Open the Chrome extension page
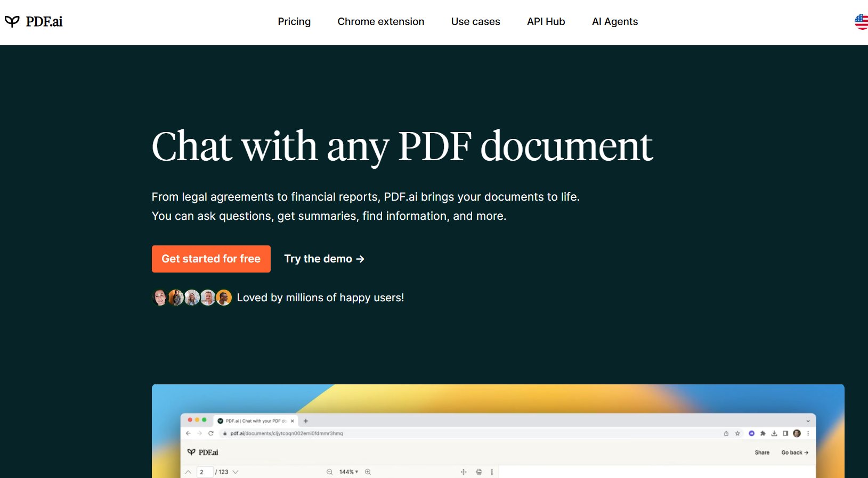 click(x=381, y=21)
